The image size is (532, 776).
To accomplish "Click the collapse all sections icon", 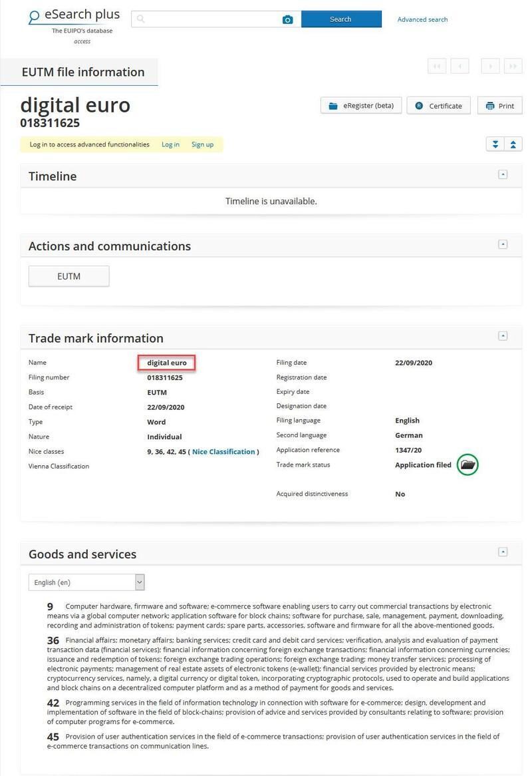I will (x=513, y=144).
